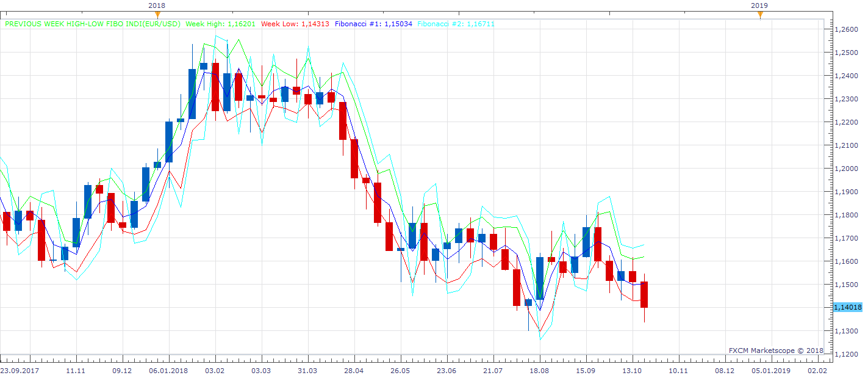Click the 1,1600 price axis label
The image size is (868, 378).
click(845, 261)
